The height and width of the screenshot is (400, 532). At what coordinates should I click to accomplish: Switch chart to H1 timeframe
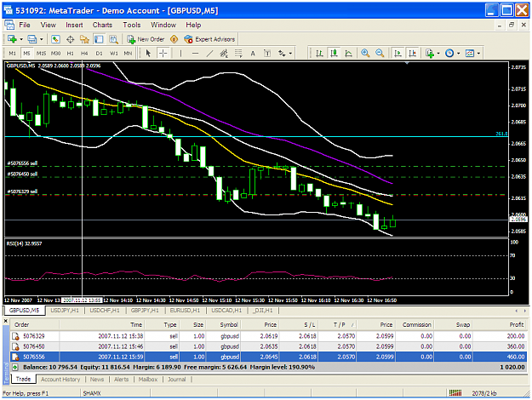click(x=71, y=54)
